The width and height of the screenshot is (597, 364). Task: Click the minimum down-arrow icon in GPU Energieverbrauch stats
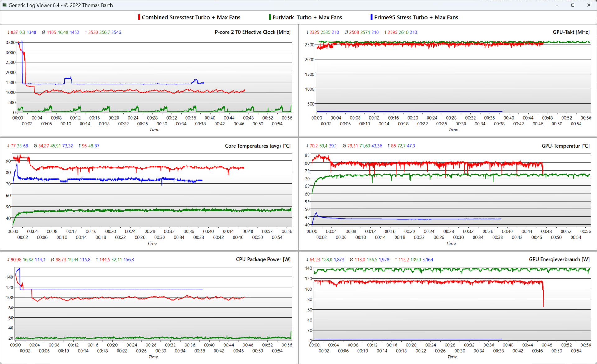click(x=307, y=260)
